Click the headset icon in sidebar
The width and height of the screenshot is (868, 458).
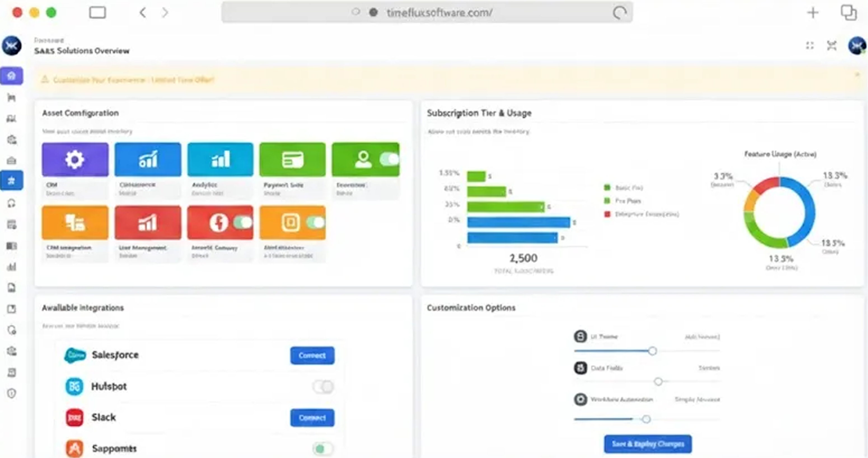click(11, 203)
